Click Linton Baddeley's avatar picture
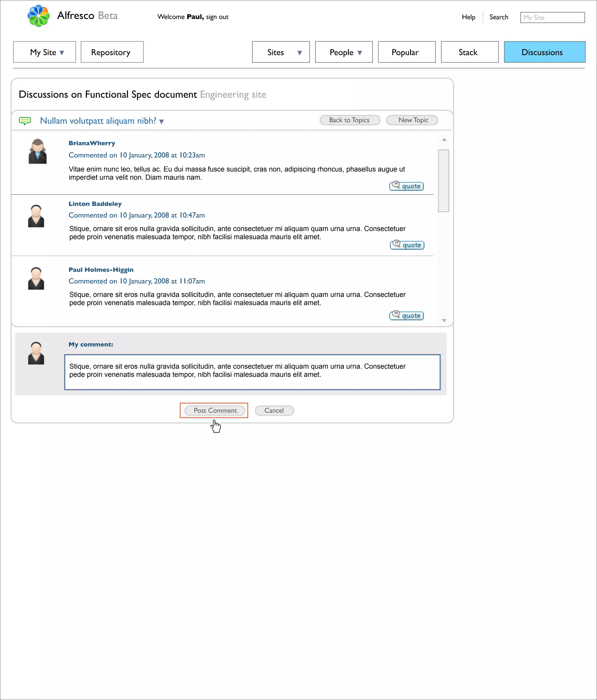This screenshot has height=700, width=597. click(36, 216)
